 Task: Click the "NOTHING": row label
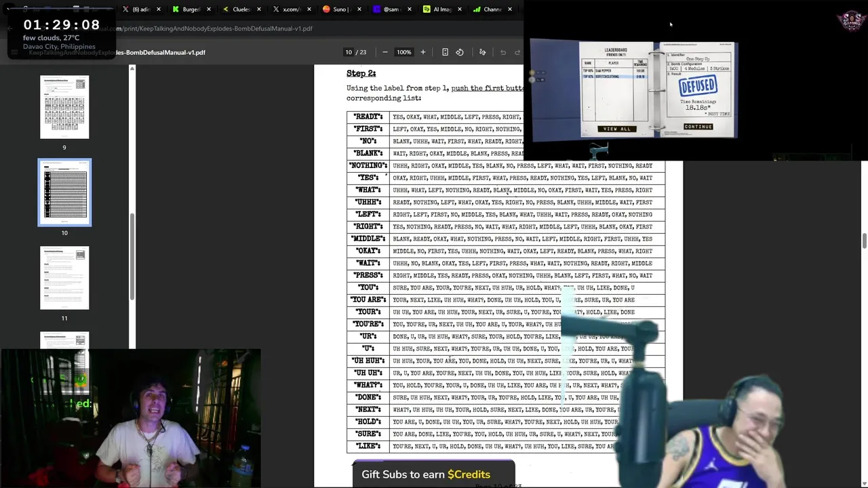(368, 165)
